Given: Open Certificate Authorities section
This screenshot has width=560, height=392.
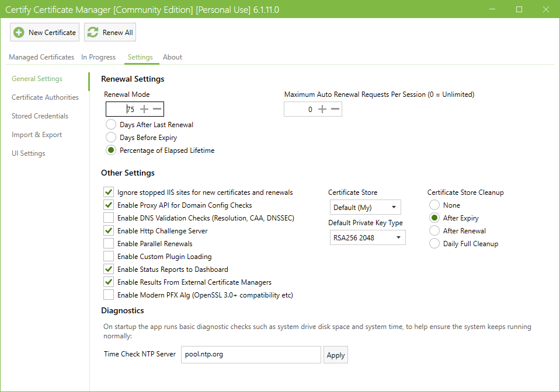Looking at the screenshot, I should click(x=45, y=97).
